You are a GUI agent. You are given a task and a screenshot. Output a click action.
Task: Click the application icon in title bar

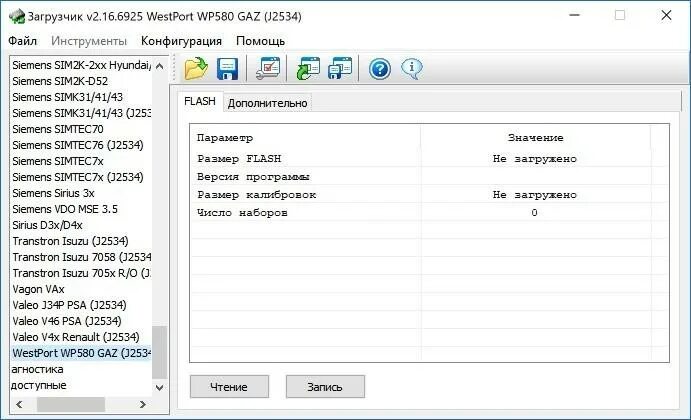17,16
